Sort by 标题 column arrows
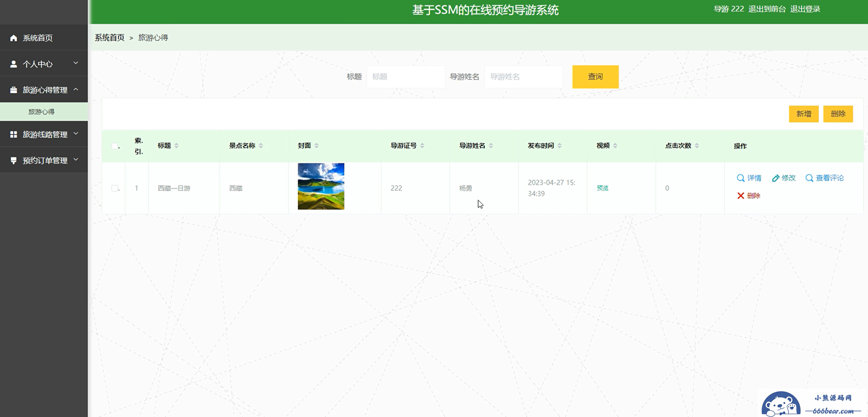The height and width of the screenshot is (417, 868). pos(176,146)
